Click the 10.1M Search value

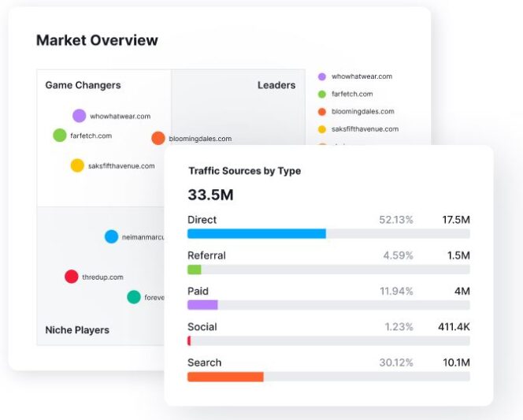pos(457,362)
